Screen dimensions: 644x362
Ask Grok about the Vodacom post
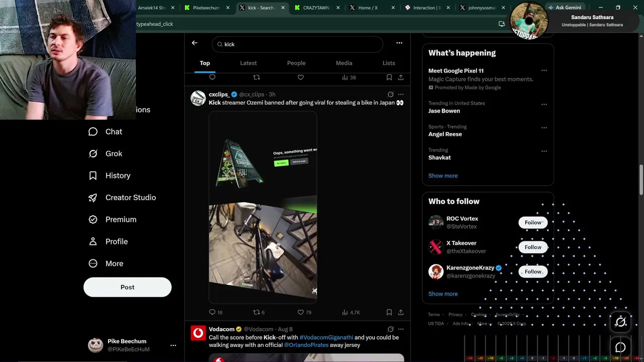[x=390, y=329]
